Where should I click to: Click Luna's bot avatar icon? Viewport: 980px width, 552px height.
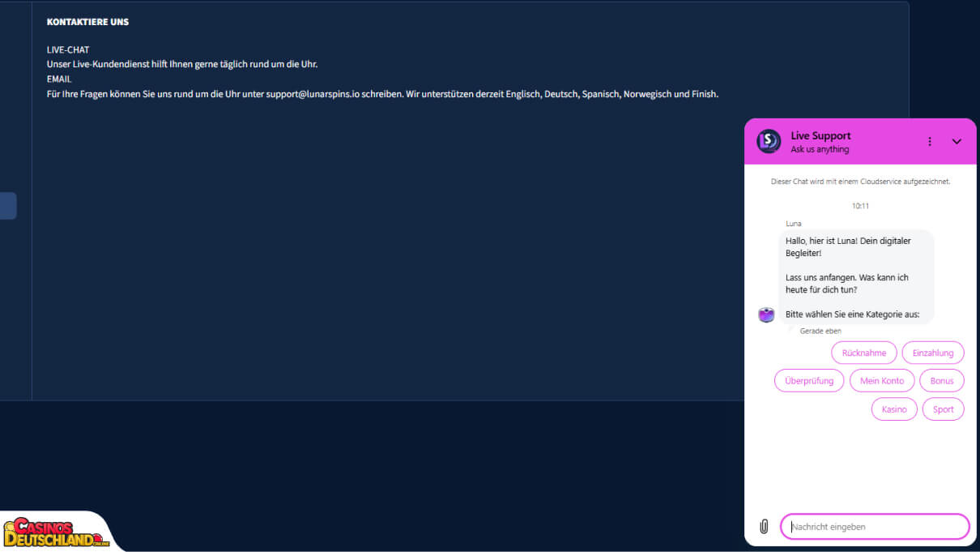coord(766,315)
